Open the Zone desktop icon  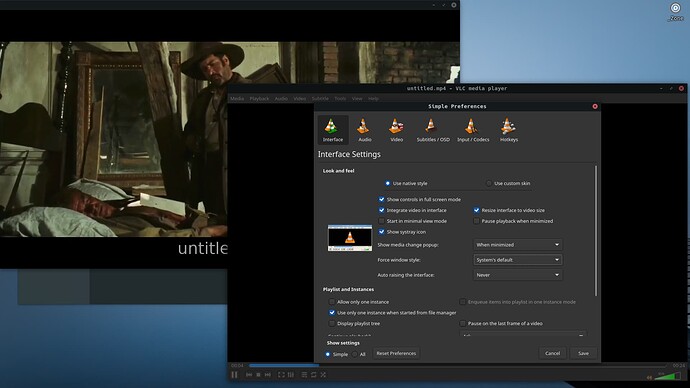click(675, 12)
